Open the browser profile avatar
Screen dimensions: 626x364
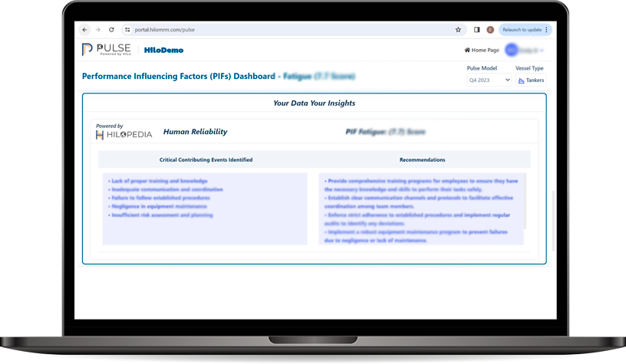pos(490,30)
